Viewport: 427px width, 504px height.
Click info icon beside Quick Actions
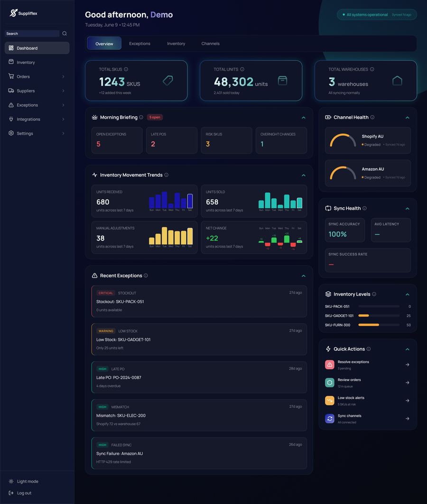369,349
